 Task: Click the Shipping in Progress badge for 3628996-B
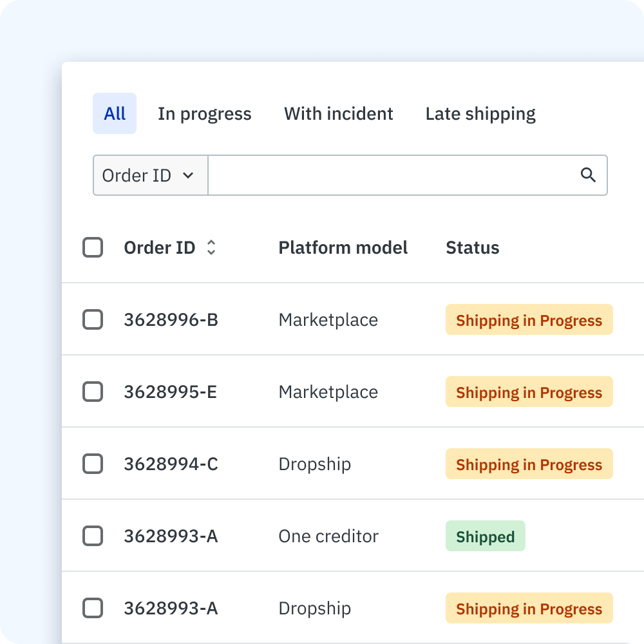click(529, 319)
